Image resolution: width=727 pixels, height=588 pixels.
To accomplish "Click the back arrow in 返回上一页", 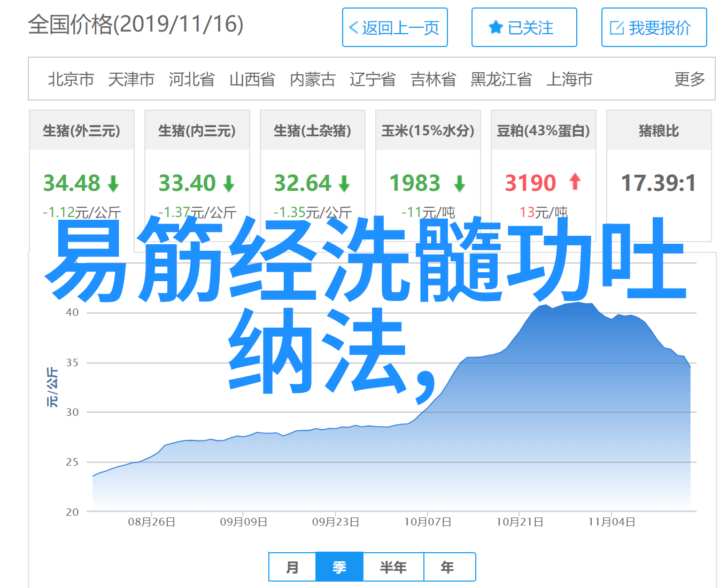I will (353, 28).
